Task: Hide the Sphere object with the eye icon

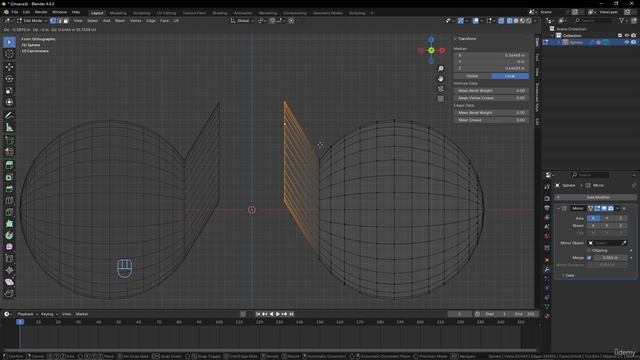Action: tap(627, 42)
